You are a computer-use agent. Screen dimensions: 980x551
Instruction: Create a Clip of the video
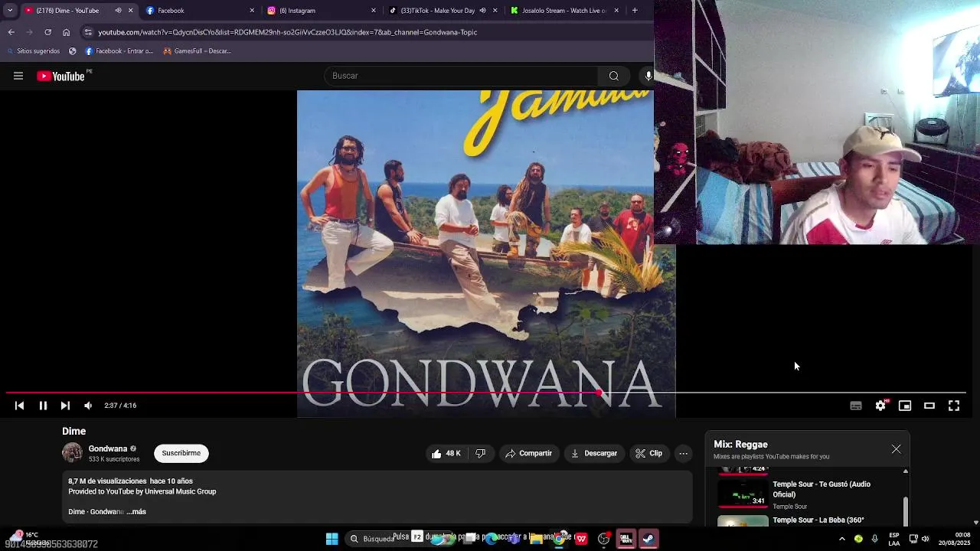(648, 453)
